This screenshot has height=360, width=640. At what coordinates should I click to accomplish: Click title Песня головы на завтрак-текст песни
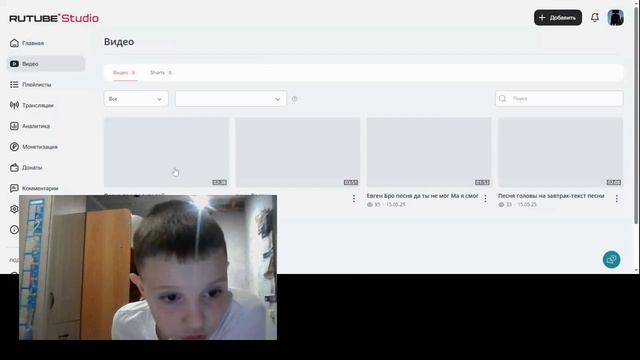coord(551,196)
